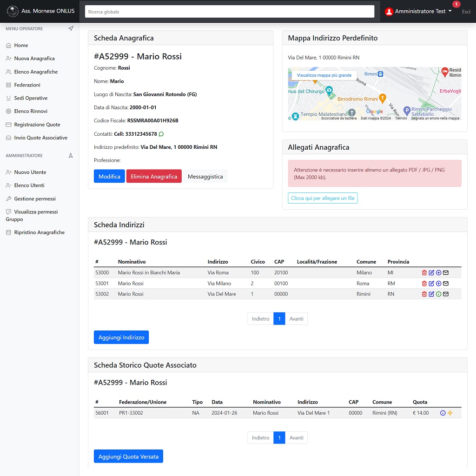Open info icon for quota 56001
Viewport: 476px width, 476px height.
(x=443, y=413)
